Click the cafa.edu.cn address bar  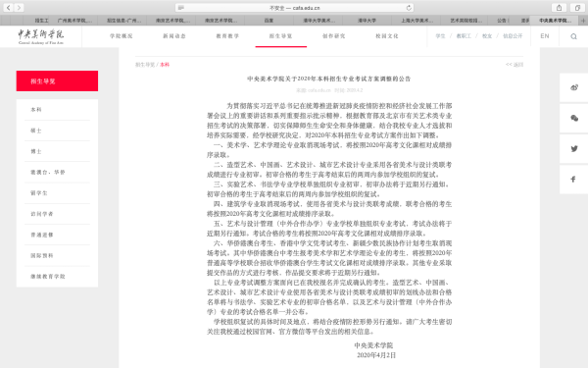point(295,8)
